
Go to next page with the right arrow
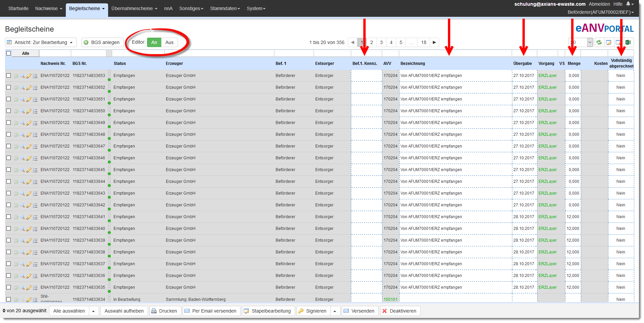click(434, 42)
